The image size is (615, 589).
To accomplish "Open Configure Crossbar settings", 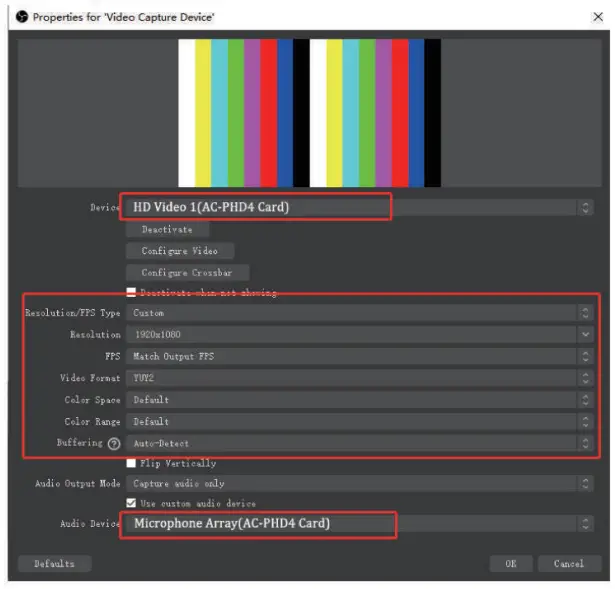I will pos(187,273).
